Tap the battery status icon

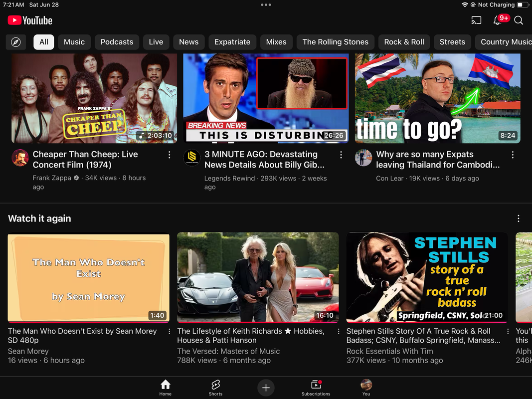click(x=522, y=5)
